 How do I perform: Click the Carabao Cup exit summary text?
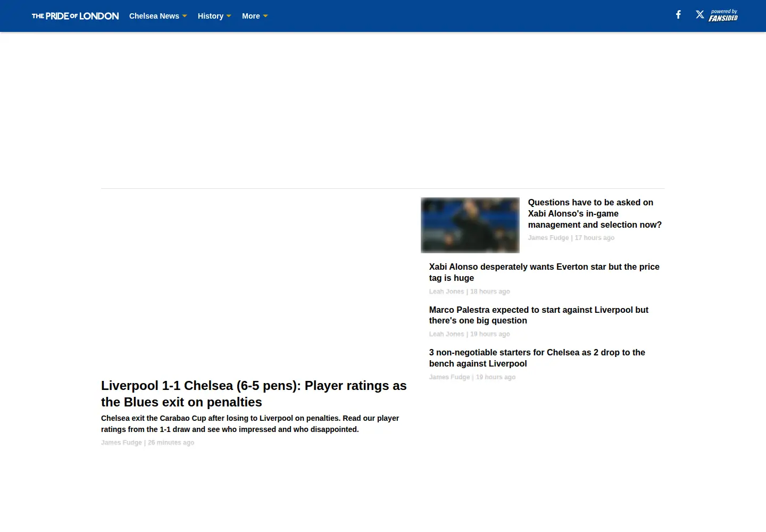[250, 423]
